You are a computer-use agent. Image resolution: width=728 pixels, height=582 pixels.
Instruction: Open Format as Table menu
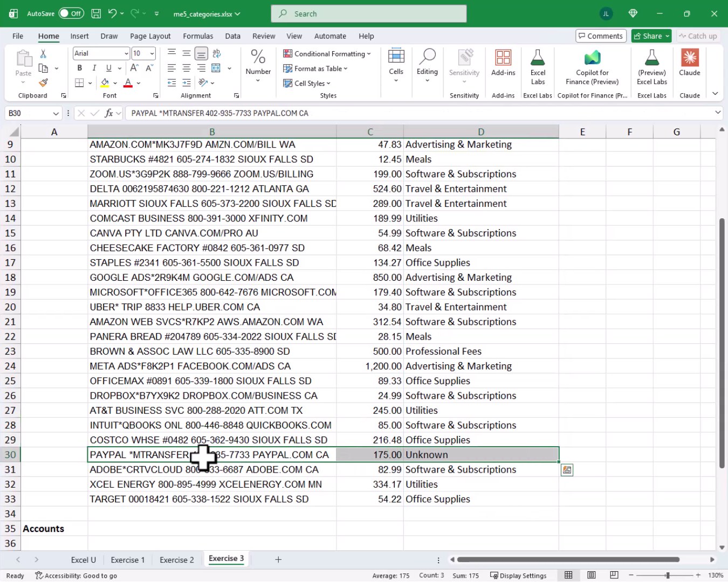click(x=315, y=68)
